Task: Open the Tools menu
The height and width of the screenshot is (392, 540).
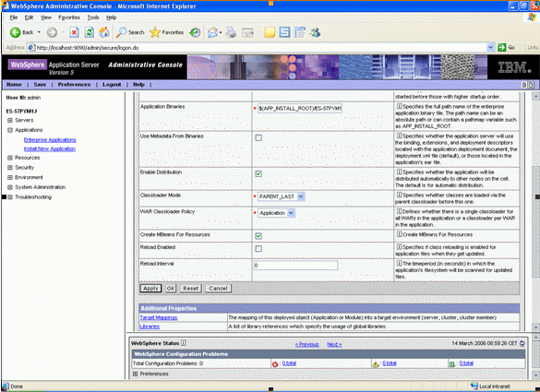Action: coord(93,18)
